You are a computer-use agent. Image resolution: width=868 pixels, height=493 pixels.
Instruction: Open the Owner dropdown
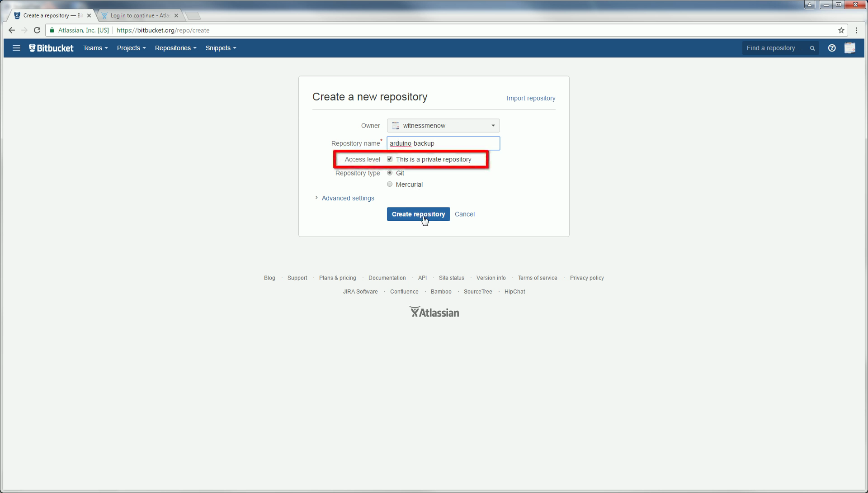pyautogui.click(x=443, y=125)
